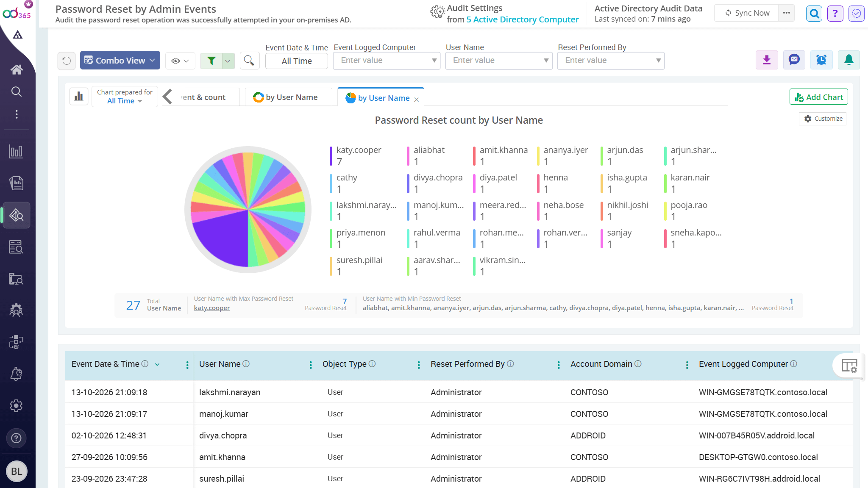Screen dimensions: 868x488
Task: Click the Add Chart button
Action: click(x=819, y=97)
